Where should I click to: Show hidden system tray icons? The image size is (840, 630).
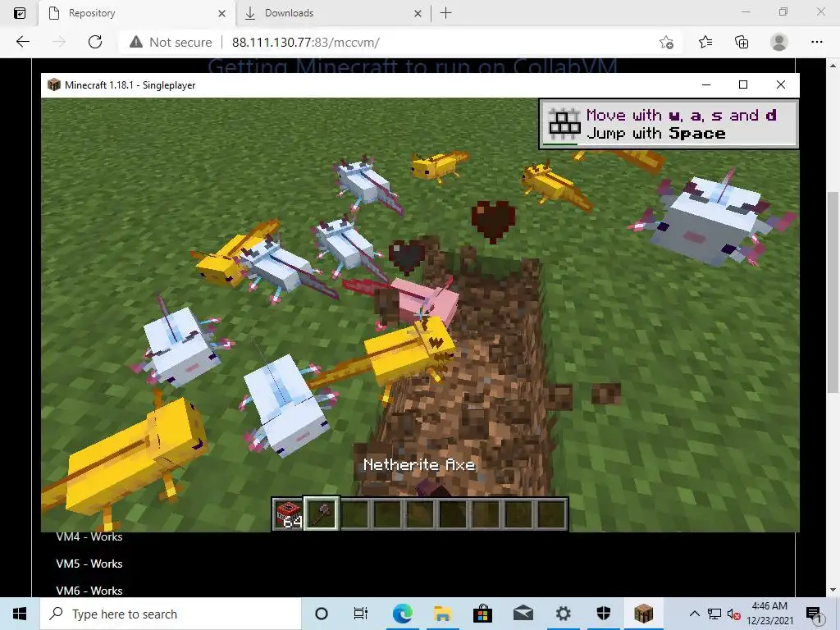tap(694, 614)
